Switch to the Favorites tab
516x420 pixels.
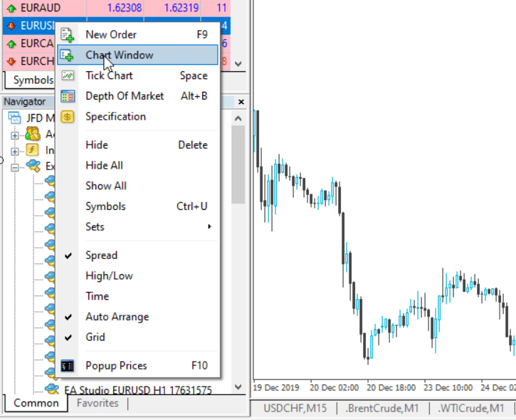[x=98, y=404]
